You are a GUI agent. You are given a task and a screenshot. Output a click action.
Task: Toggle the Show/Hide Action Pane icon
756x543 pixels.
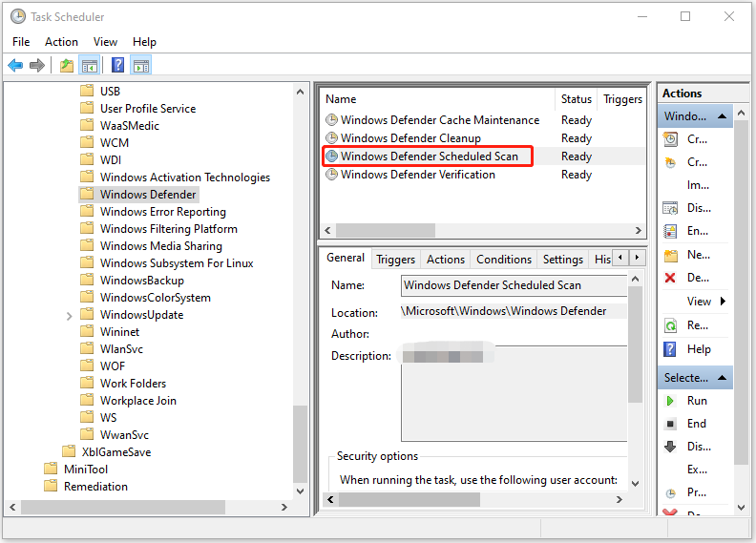141,66
